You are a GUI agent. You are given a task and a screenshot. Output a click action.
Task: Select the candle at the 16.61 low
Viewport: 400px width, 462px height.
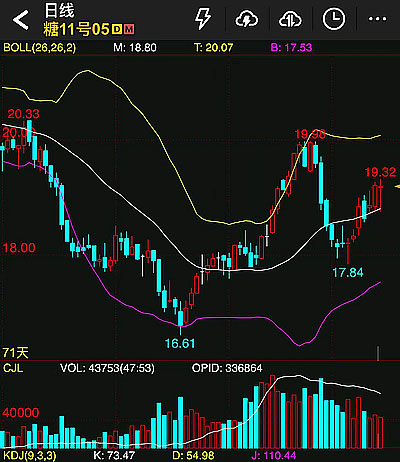pyautogui.click(x=180, y=317)
